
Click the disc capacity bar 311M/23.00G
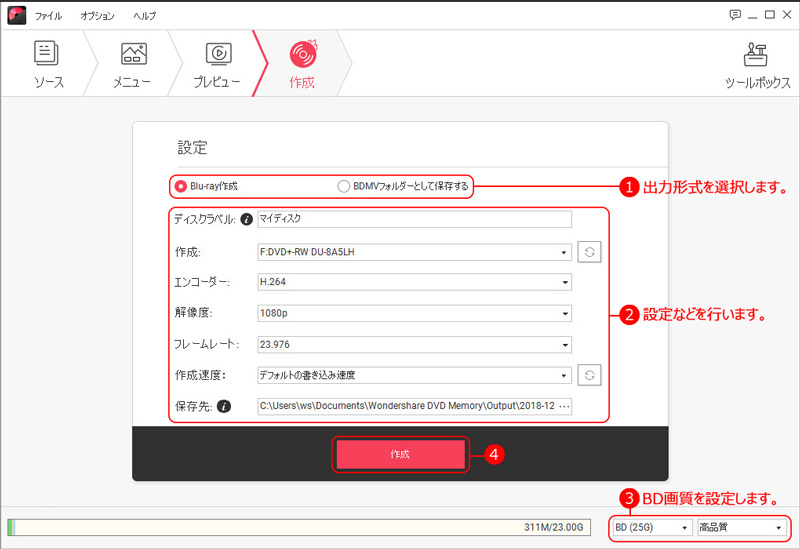299,527
